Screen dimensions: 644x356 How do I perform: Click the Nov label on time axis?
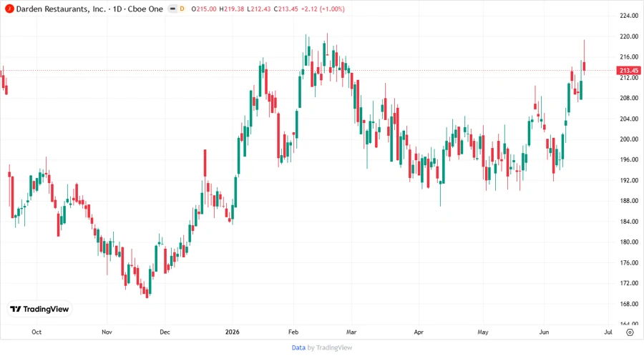(x=107, y=332)
